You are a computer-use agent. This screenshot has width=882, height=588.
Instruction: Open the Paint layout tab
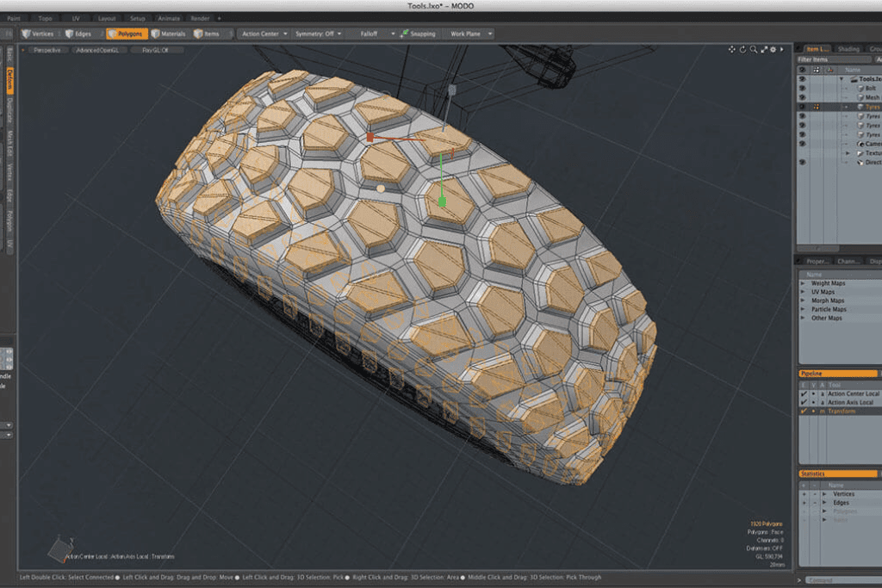pos(14,19)
